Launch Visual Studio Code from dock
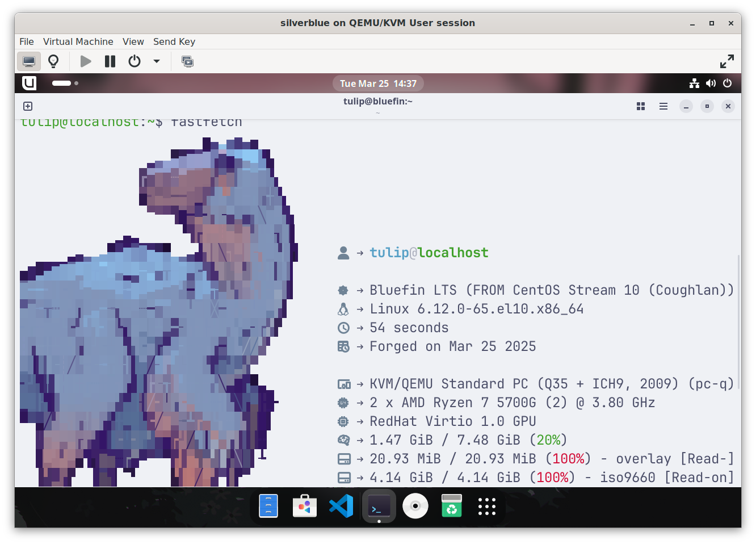Viewport: 756px width, 544px height. [341, 506]
